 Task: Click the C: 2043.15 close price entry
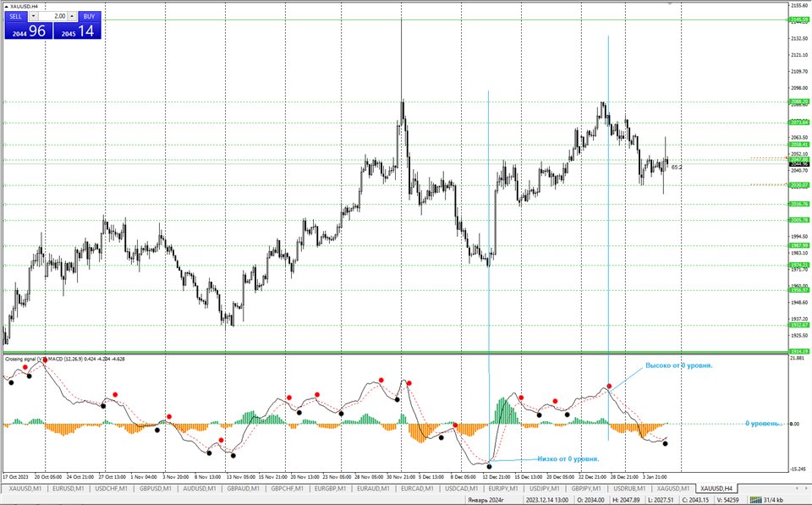695,500
